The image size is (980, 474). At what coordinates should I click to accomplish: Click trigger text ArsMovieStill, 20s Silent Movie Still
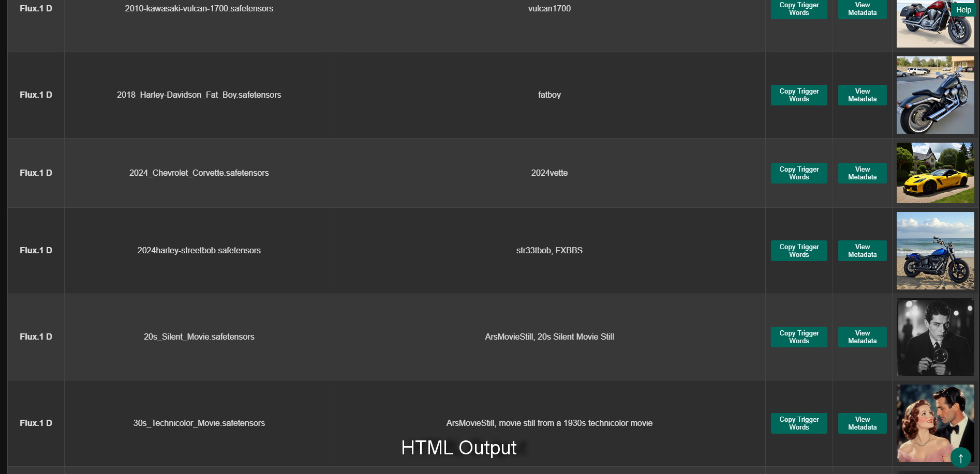click(550, 337)
